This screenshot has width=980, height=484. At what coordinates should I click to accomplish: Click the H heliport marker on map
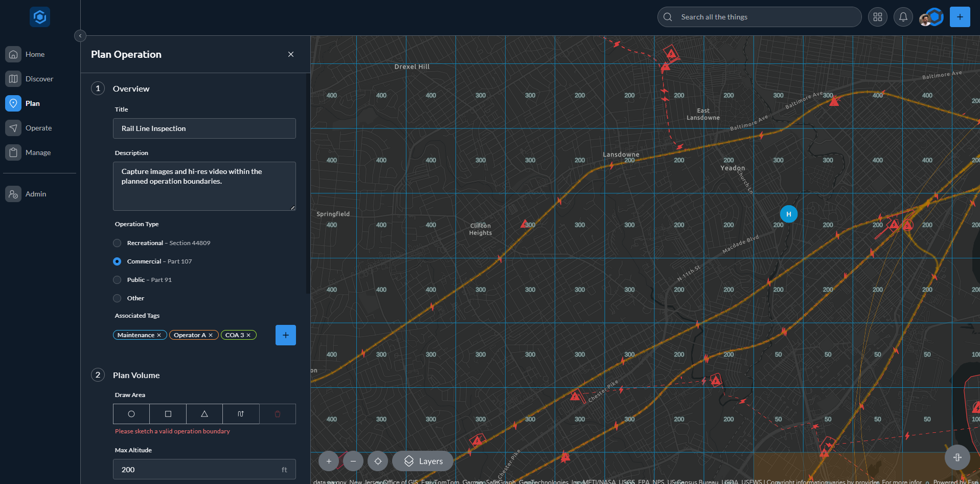(789, 214)
